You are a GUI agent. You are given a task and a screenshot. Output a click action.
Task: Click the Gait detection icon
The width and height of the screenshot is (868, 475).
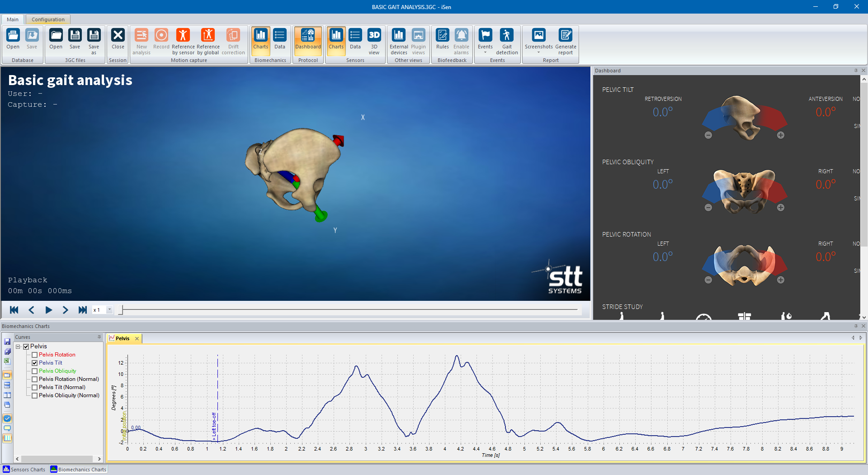point(507,42)
